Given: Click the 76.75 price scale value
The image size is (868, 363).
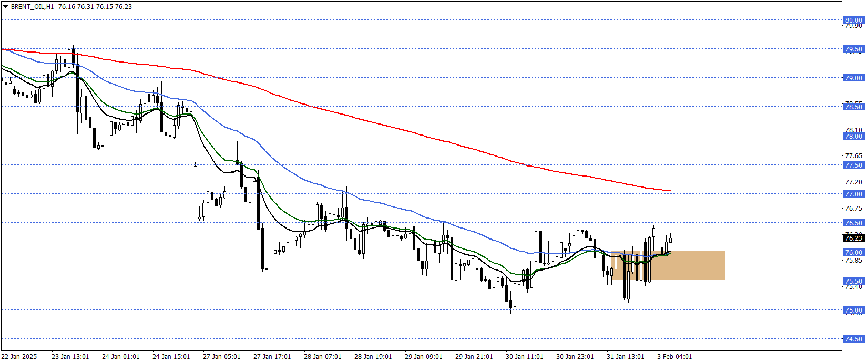Looking at the screenshot, I should 853,208.
